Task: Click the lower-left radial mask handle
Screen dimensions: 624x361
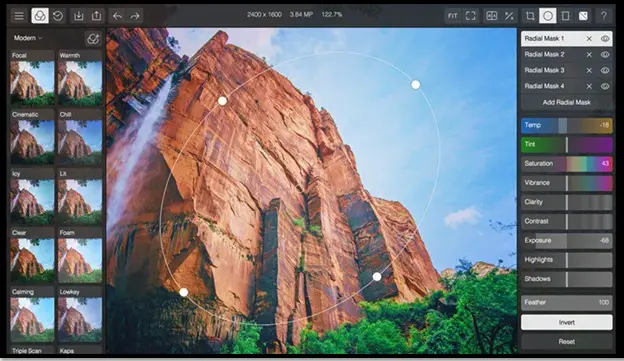Action: point(183,293)
